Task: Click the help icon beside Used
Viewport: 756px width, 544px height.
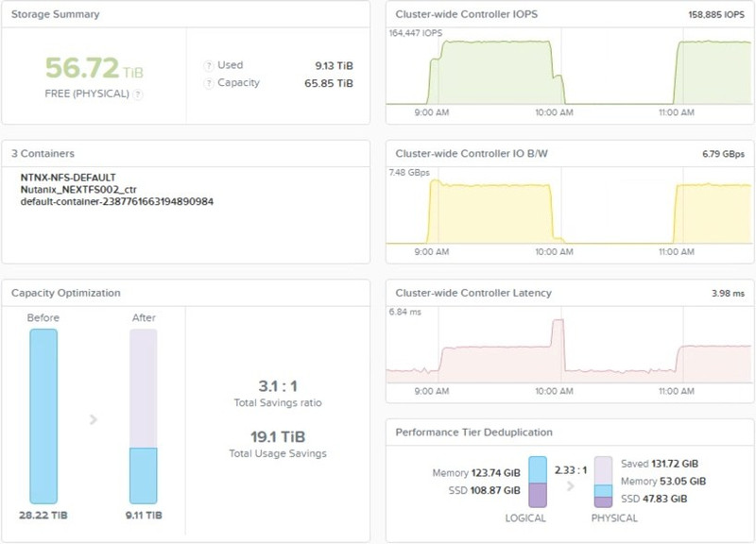Action: (x=208, y=65)
